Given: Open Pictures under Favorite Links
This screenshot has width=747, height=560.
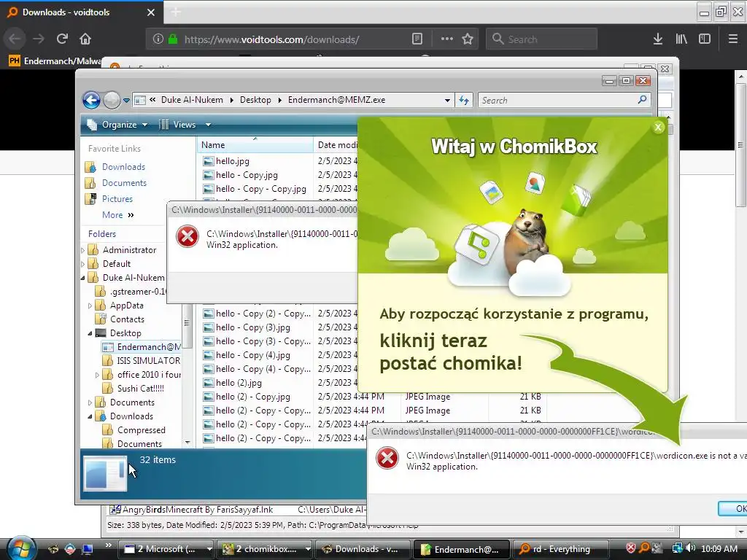Looking at the screenshot, I should pos(117,199).
